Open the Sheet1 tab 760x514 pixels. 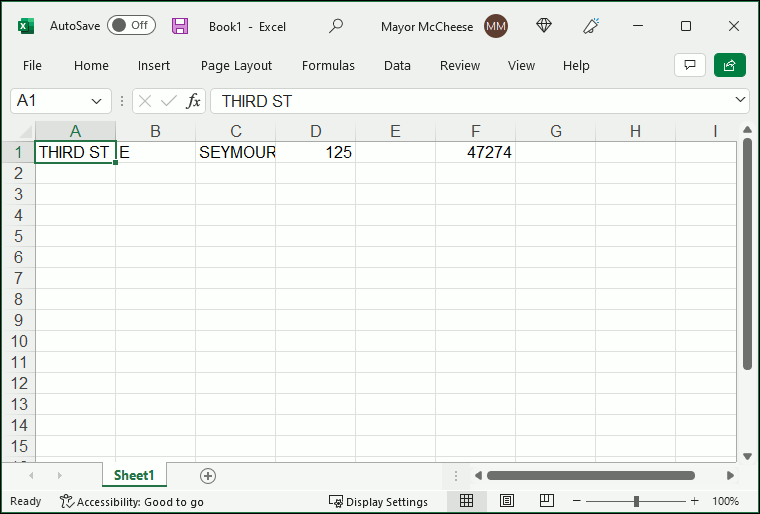134,476
